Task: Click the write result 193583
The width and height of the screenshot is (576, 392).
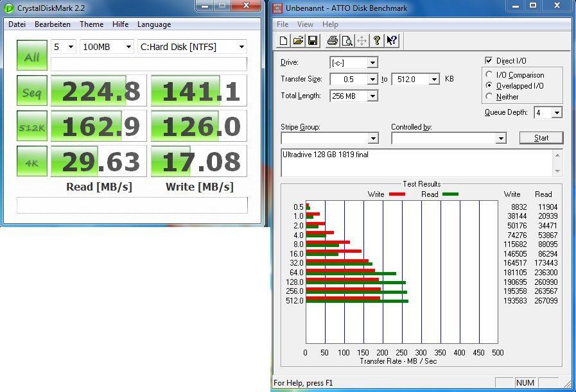Action: [515, 301]
